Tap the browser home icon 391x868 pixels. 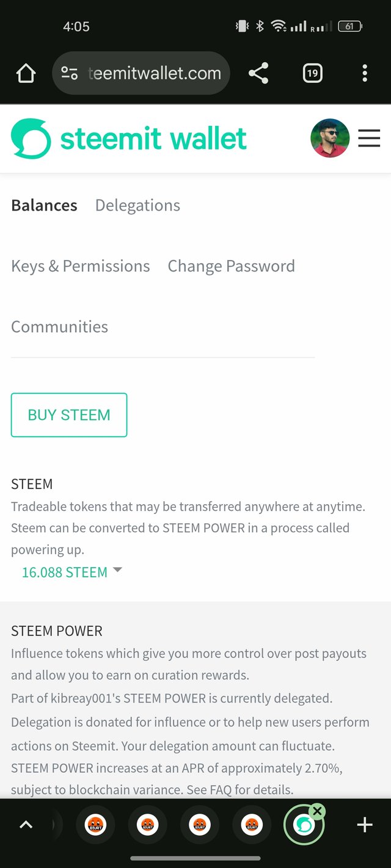(x=26, y=74)
